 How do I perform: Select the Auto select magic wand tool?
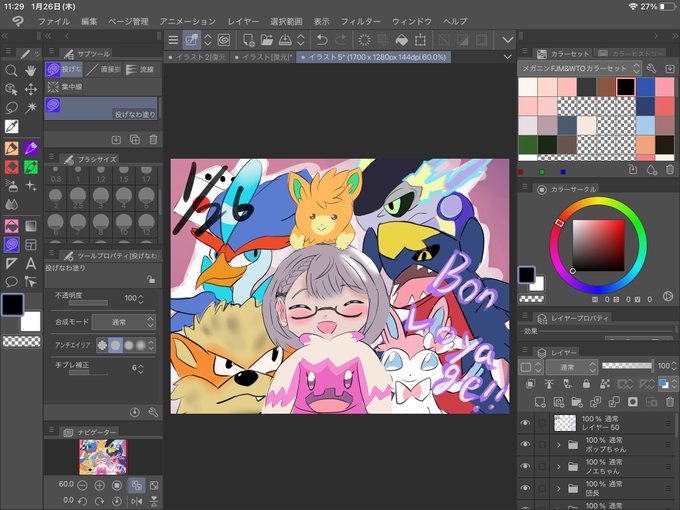click(30, 107)
